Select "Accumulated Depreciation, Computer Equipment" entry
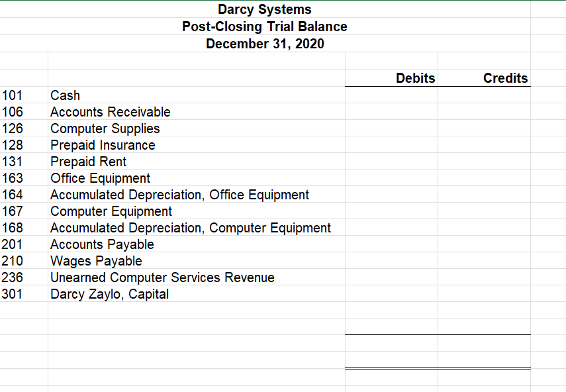This screenshot has width=566, height=392. point(190,228)
